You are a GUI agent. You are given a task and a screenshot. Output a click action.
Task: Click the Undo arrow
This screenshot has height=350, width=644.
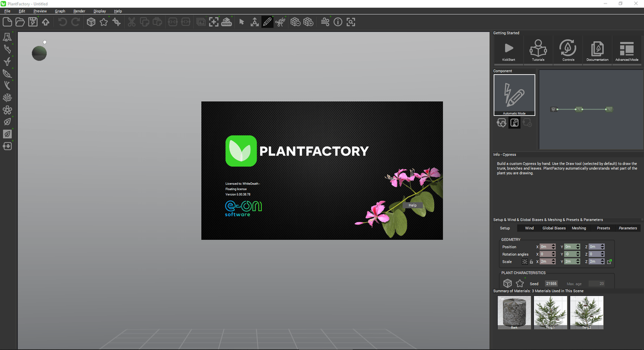62,22
